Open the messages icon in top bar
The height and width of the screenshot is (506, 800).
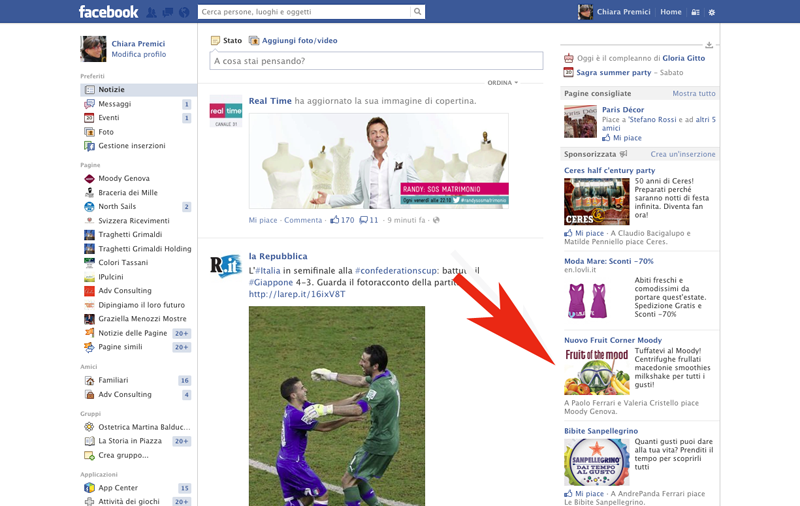pyautogui.click(x=167, y=12)
